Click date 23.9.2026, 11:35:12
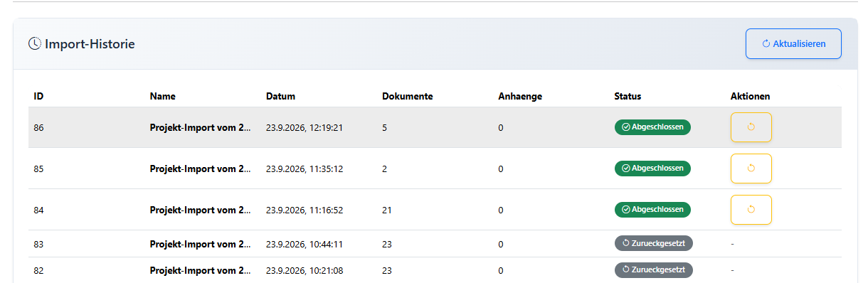This screenshot has width=868, height=283. (x=305, y=169)
